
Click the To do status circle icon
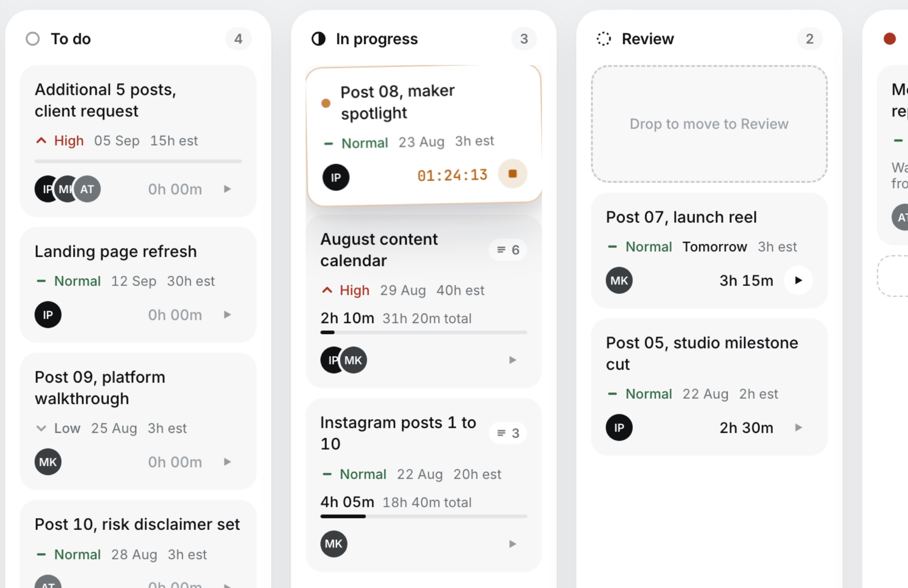coord(33,39)
